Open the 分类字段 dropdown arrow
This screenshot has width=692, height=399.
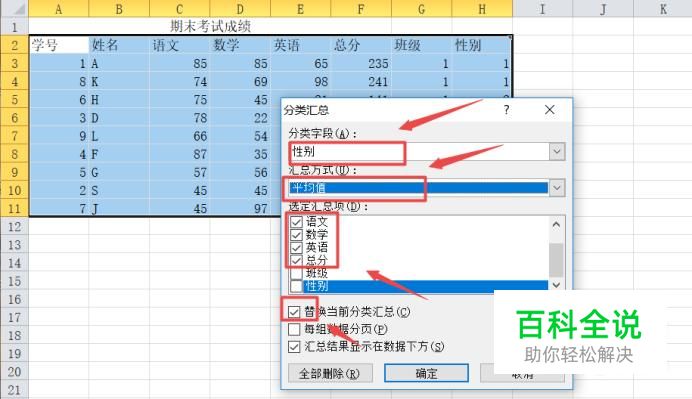[557, 151]
